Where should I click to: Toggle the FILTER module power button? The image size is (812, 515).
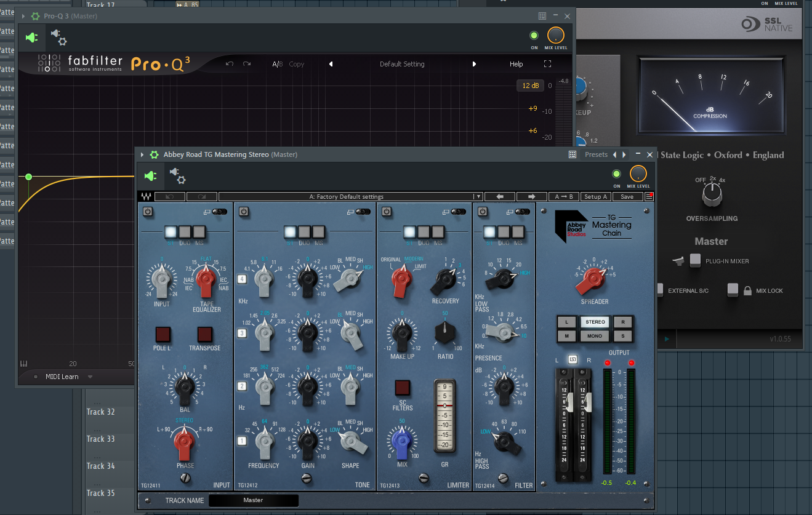pos(483,212)
